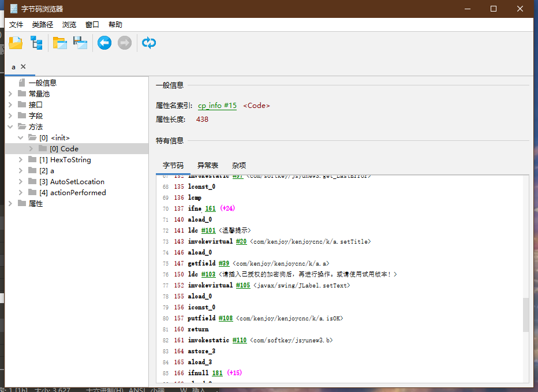This screenshot has height=392, width=538.
Task: Switch to the 异常表 tab
Action: pos(208,166)
